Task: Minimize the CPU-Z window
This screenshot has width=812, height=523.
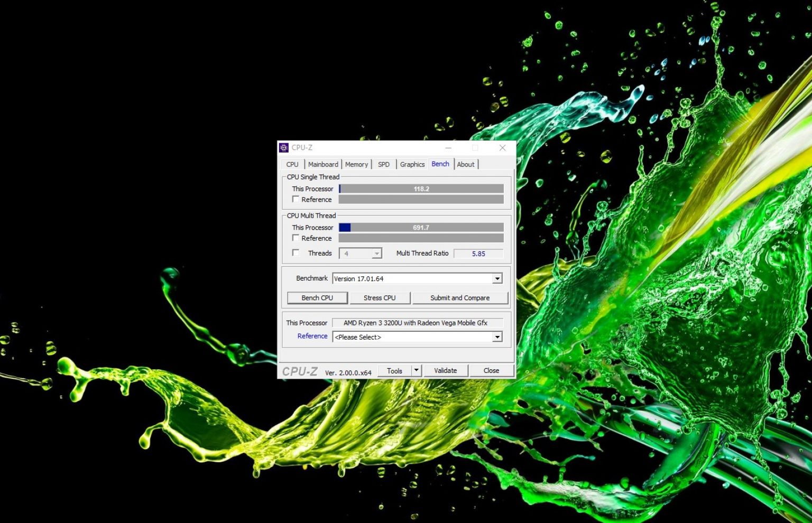Action: (448, 148)
